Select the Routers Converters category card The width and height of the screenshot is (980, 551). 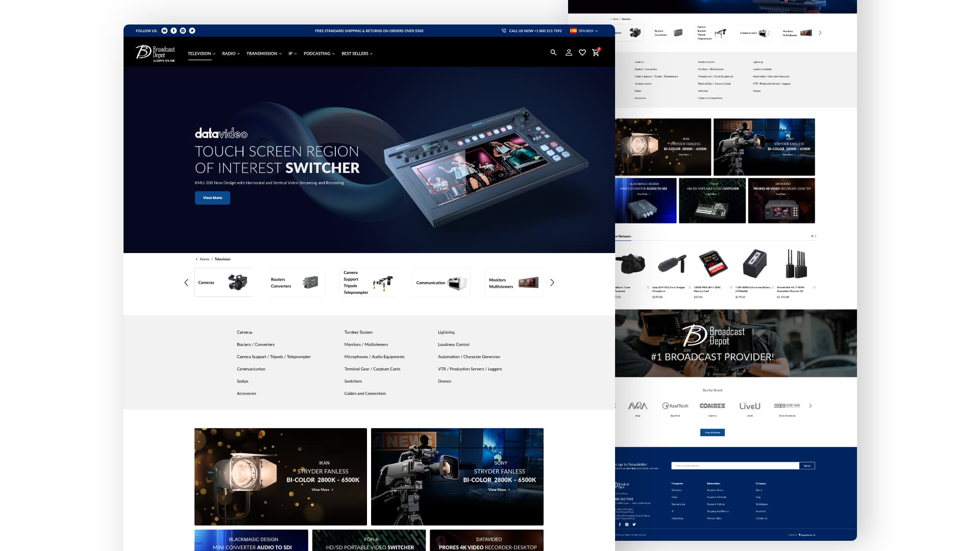(x=296, y=283)
